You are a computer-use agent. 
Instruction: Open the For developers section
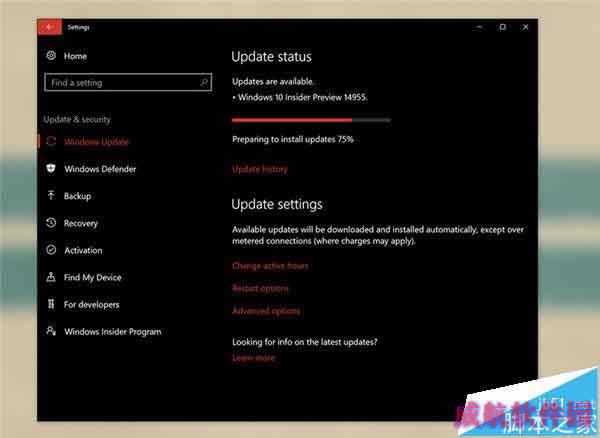pos(91,304)
